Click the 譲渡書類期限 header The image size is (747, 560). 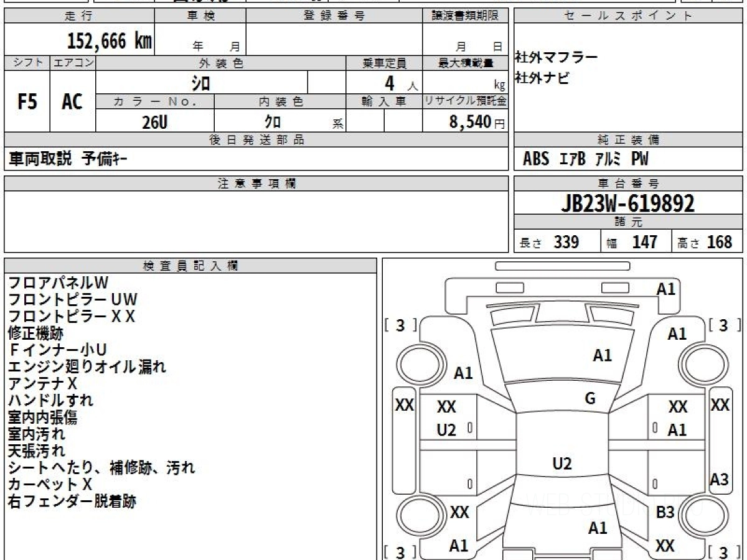pyautogui.click(x=466, y=16)
